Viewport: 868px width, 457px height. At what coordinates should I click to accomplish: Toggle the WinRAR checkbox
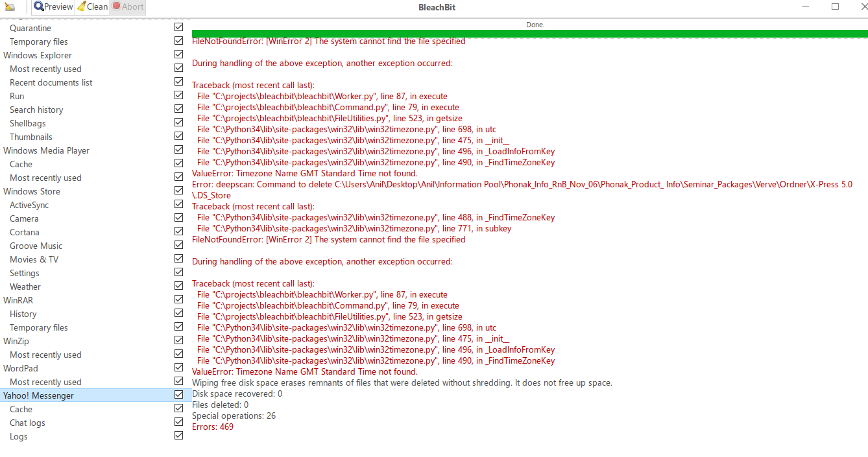pos(178,299)
